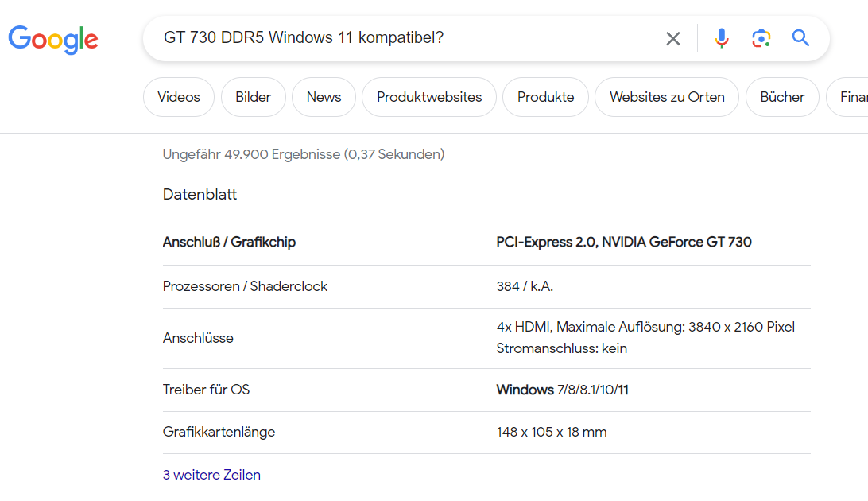Open Google Lens image search icon
868x501 pixels.
coord(761,38)
